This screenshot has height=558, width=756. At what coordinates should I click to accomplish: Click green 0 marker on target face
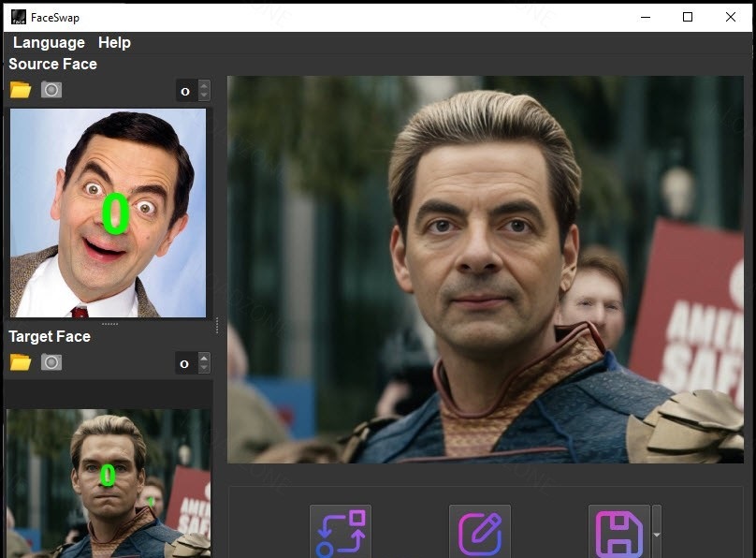point(108,475)
